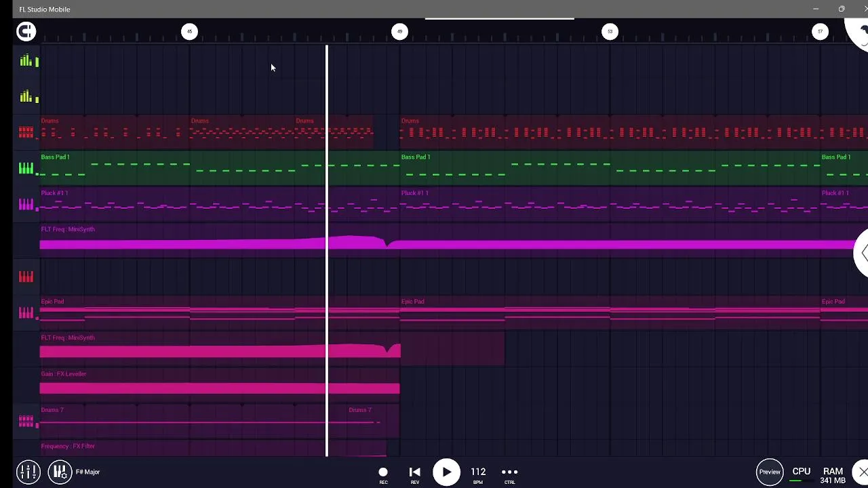The image size is (868, 488).
Task: Open the F# Major key selector
Action: point(87,472)
